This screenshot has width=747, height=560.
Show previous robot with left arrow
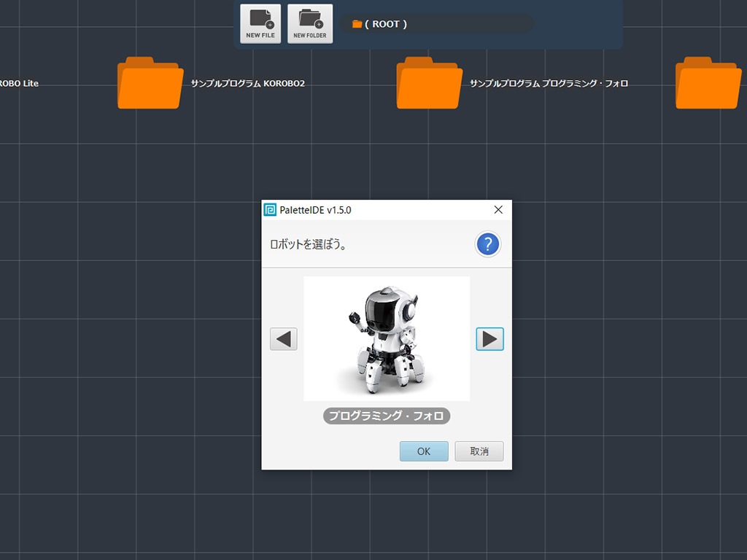[x=284, y=339]
